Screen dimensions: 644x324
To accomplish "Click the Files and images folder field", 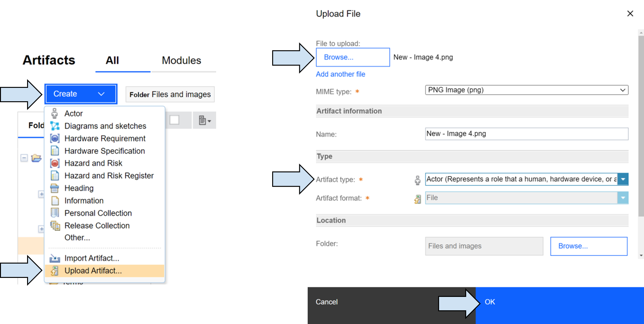I will [x=484, y=246].
